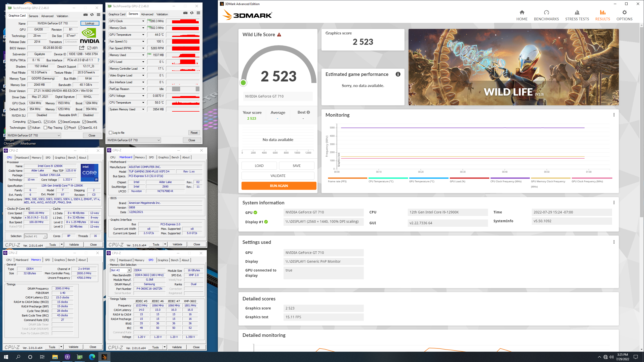644x362 pixels.
Task: Click the Lookup button in GPU-Z
Action: 90,23
